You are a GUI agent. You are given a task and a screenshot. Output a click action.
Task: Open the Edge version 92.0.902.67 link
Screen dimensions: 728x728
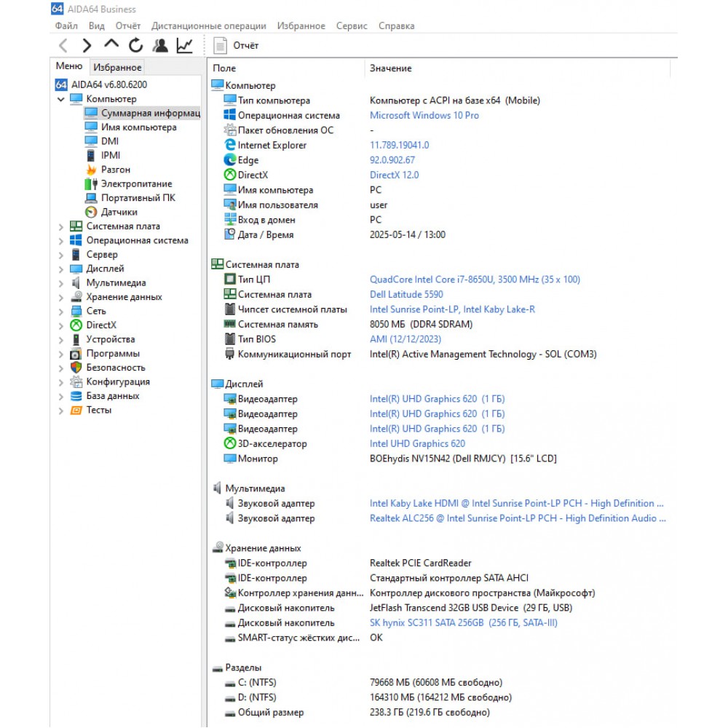392,160
